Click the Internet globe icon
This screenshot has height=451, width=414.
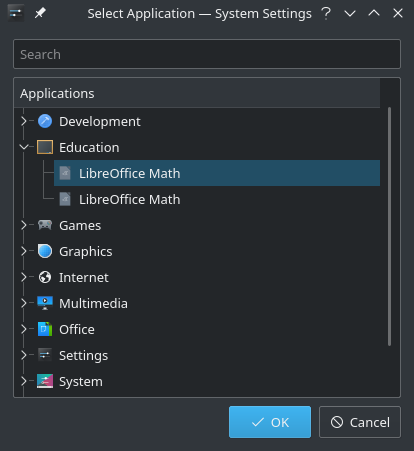tap(45, 277)
